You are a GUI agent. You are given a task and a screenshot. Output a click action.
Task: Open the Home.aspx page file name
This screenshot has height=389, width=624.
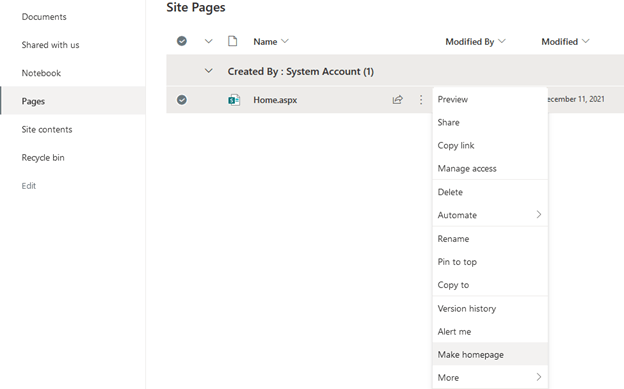[x=275, y=100]
